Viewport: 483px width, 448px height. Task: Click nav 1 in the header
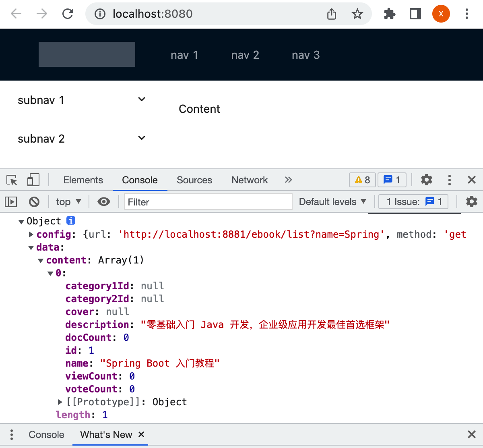click(184, 55)
